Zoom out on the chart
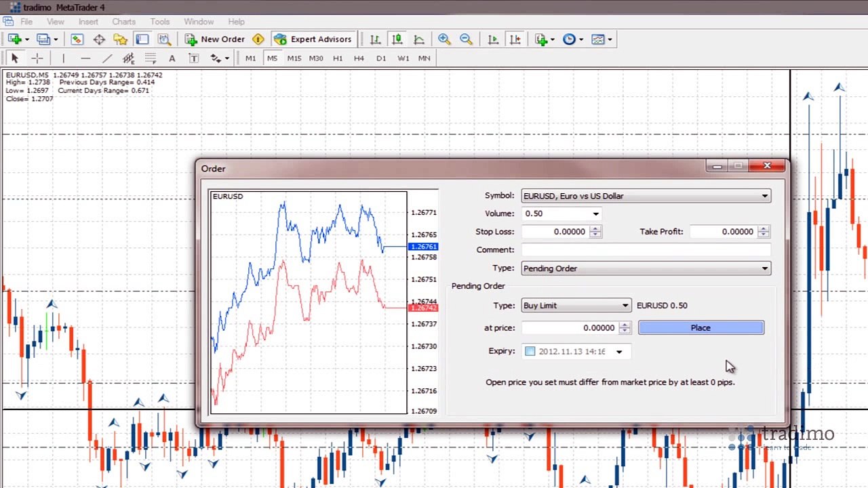 [466, 39]
